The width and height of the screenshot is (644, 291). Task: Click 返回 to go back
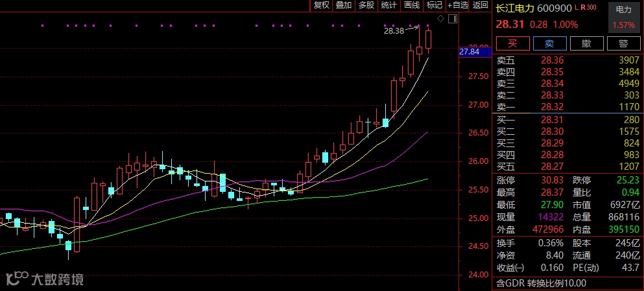pos(480,5)
